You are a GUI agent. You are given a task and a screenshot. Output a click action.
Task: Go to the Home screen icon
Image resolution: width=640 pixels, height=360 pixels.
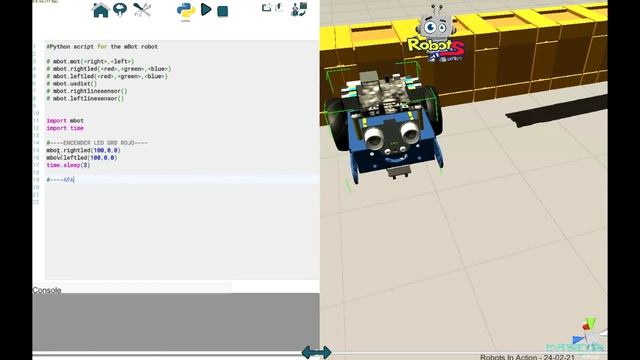100,10
